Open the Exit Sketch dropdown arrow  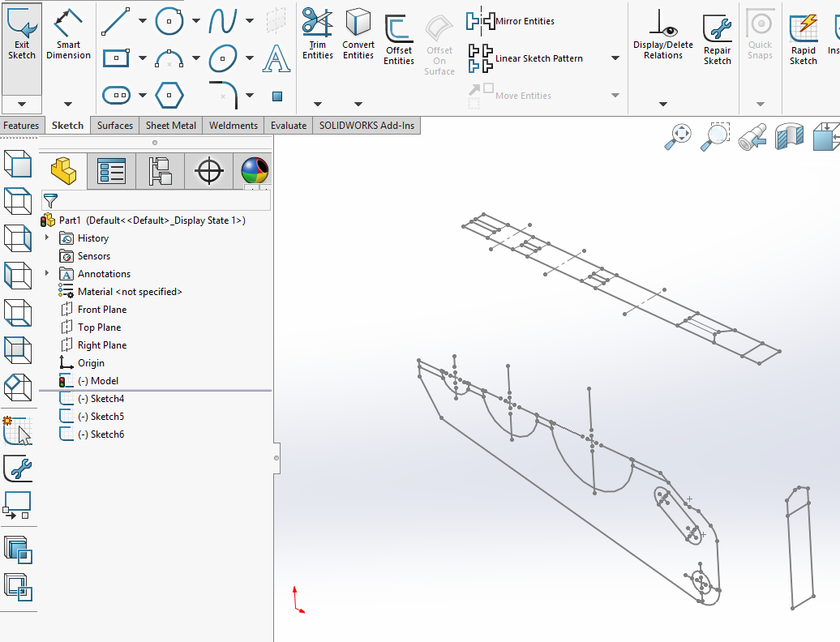[x=21, y=104]
